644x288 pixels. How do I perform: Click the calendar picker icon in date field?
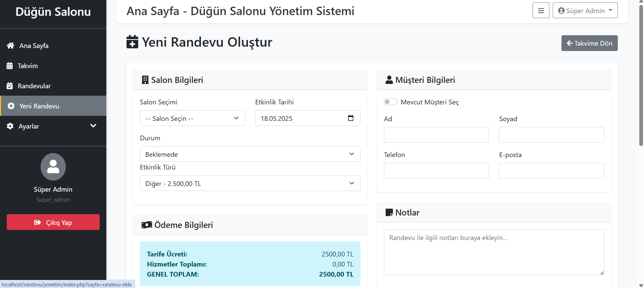point(351,118)
